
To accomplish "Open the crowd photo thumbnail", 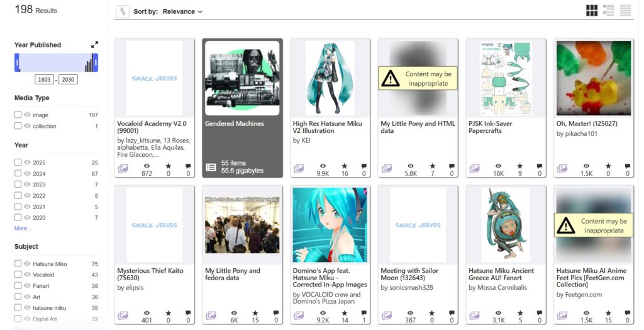I will tap(242, 225).
